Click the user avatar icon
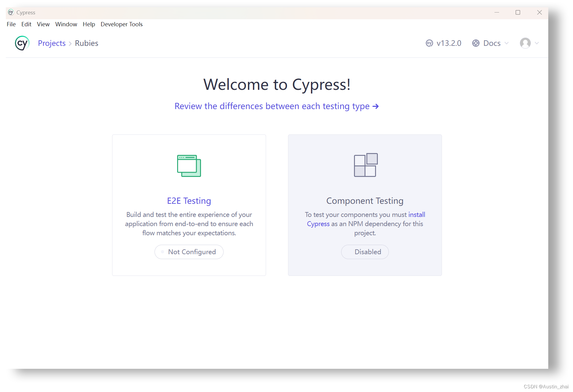This screenshot has width=573, height=392. 525,43
